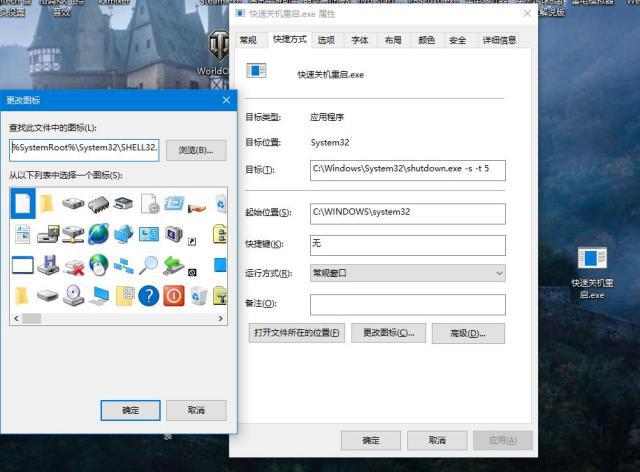This screenshot has width=640, height=472.
Task: Click the icon list right scroll arrow
Action: coord(220,318)
